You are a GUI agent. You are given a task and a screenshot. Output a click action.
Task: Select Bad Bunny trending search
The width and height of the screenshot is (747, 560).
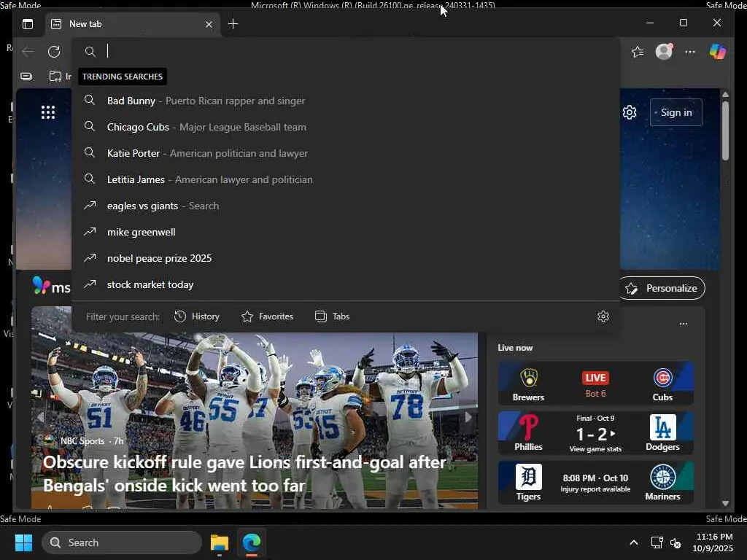click(346, 101)
